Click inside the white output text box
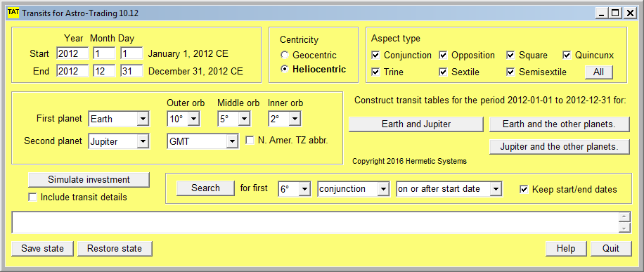The image size is (644, 272). click(x=316, y=222)
